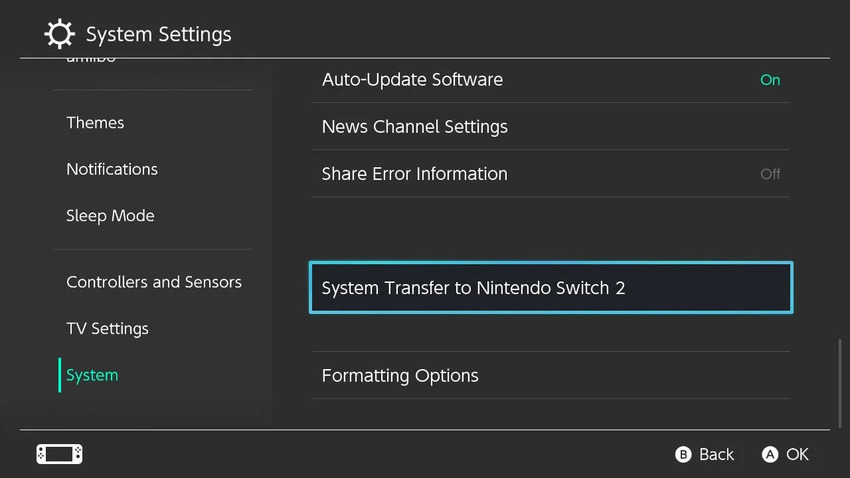
Task: Select the partially hidden amiibo item
Action: (x=91, y=60)
